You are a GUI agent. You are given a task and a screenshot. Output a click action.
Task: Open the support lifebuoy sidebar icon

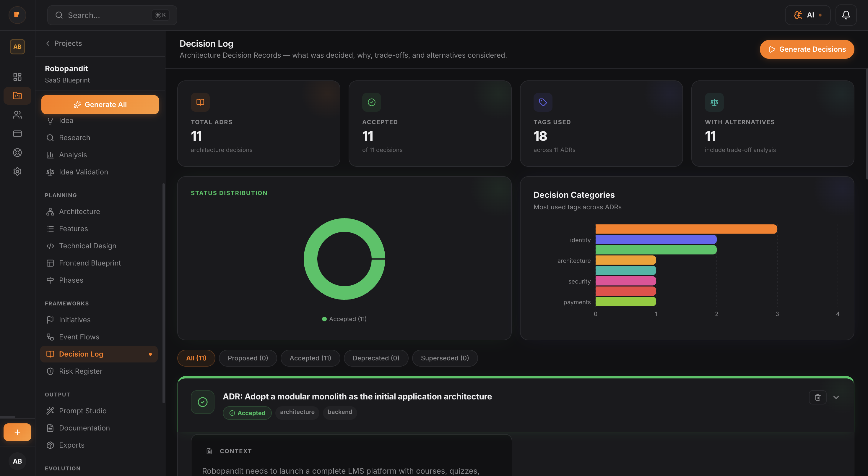(x=17, y=153)
